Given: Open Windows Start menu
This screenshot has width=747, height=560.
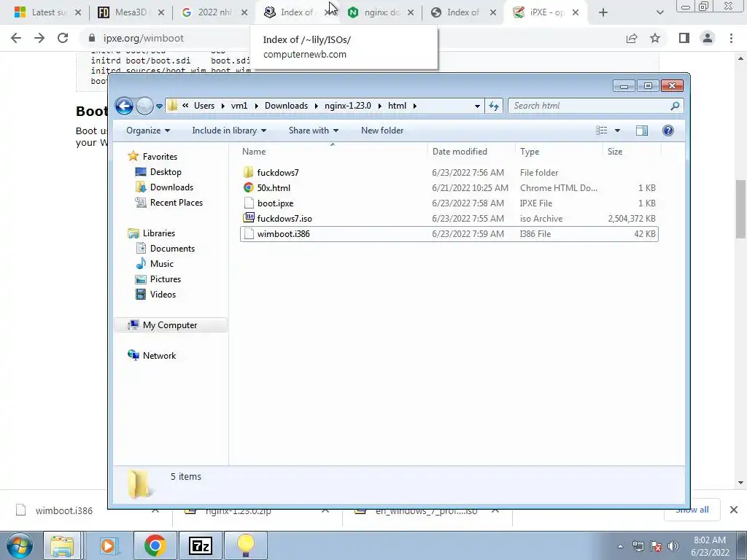Looking at the screenshot, I should tap(20, 545).
